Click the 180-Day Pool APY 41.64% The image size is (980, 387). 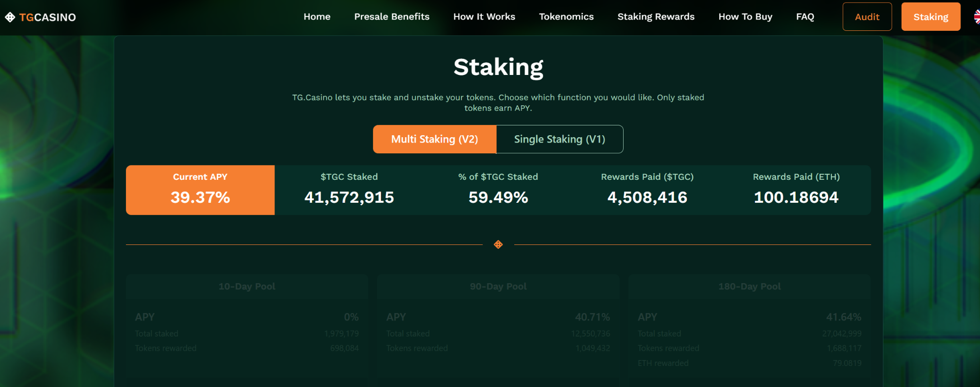click(x=843, y=317)
